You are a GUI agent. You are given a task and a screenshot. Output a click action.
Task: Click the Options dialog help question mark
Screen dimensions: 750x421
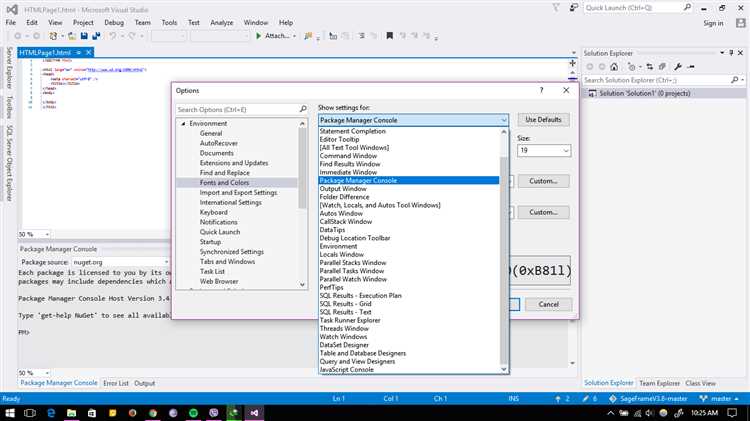click(x=541, y=90)
